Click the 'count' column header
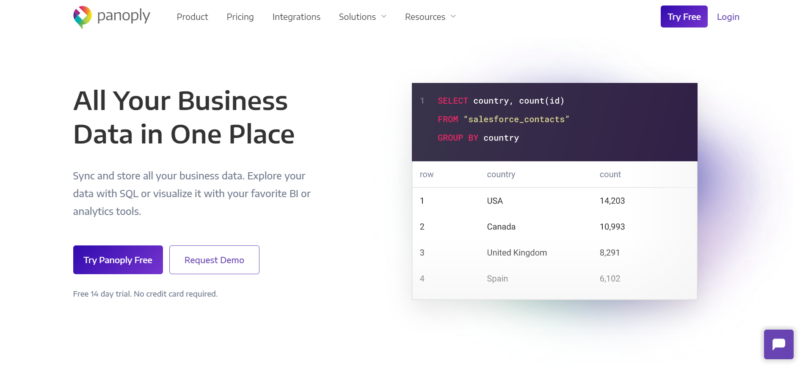 pos(610,175)
